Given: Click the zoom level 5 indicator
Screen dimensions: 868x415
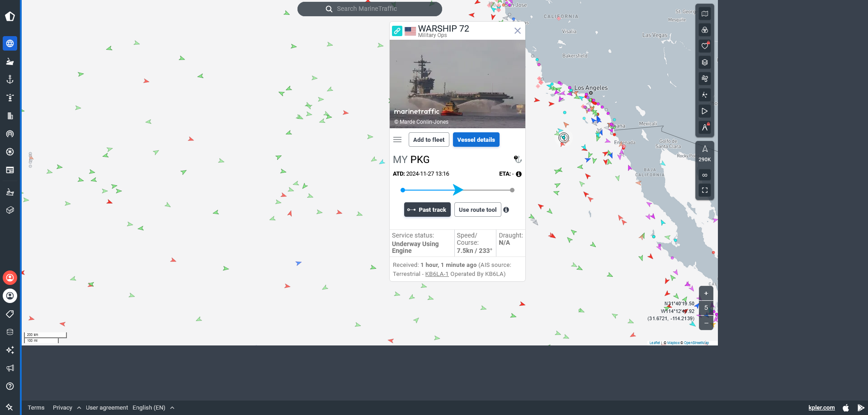Looking at the screenshot, I should tap(706, 308).
